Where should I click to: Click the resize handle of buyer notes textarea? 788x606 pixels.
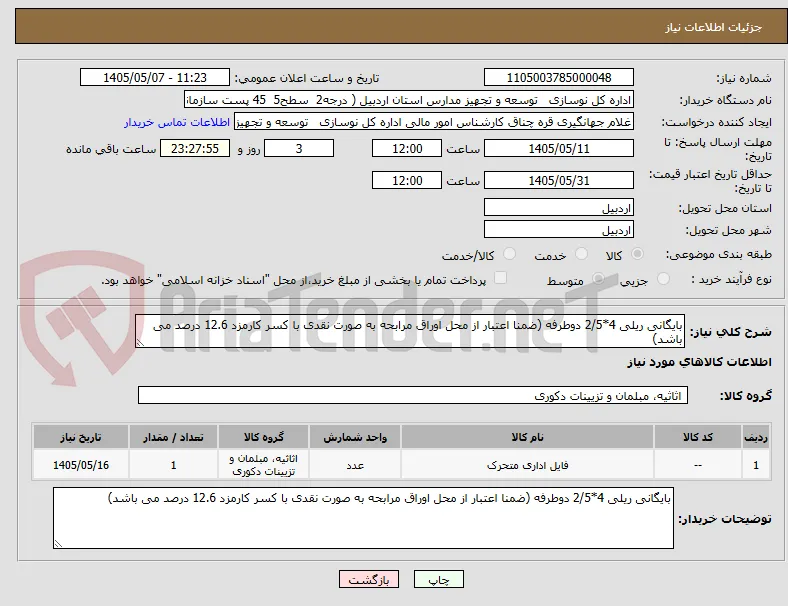[58, 544]
